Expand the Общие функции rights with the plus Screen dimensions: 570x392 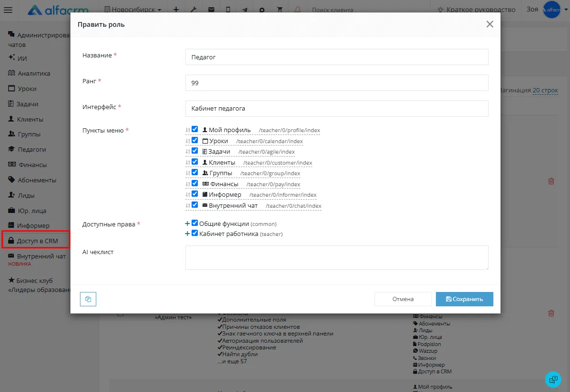pos(188,224)
